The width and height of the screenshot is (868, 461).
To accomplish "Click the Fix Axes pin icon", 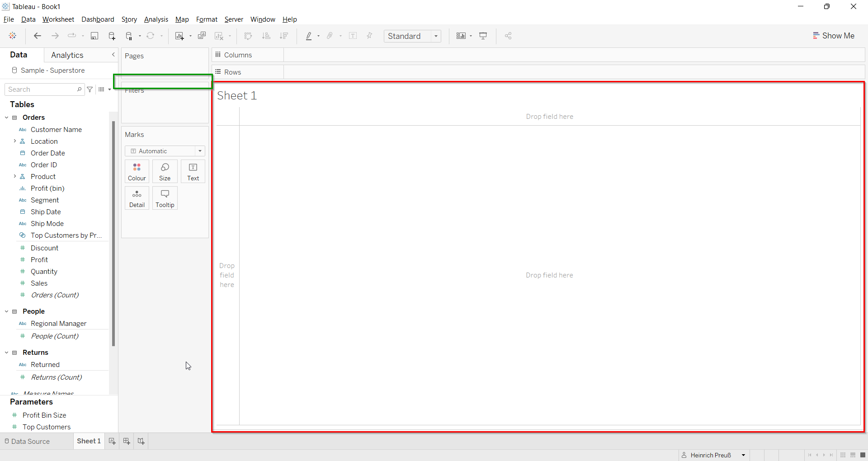I will pyautogui.click(x=370, y=36).
